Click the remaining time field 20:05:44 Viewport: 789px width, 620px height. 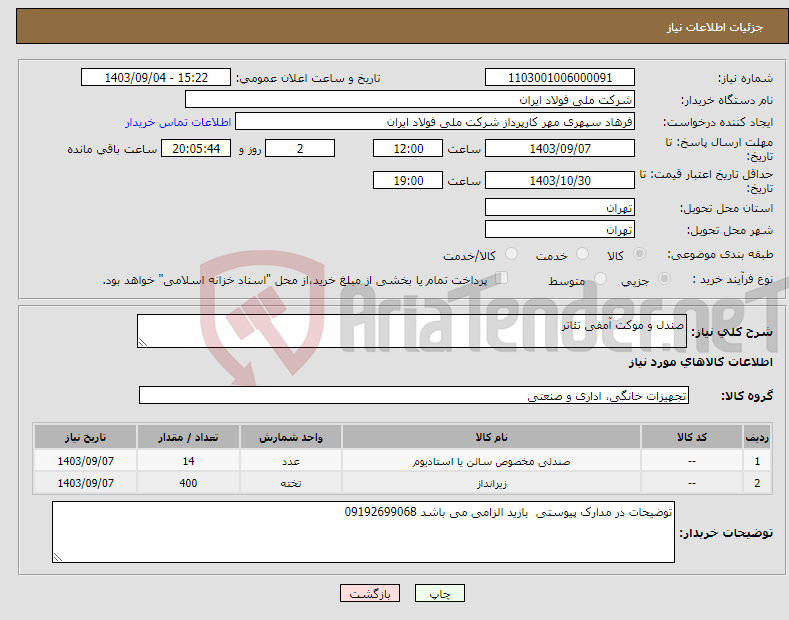(x=196, y=148)
